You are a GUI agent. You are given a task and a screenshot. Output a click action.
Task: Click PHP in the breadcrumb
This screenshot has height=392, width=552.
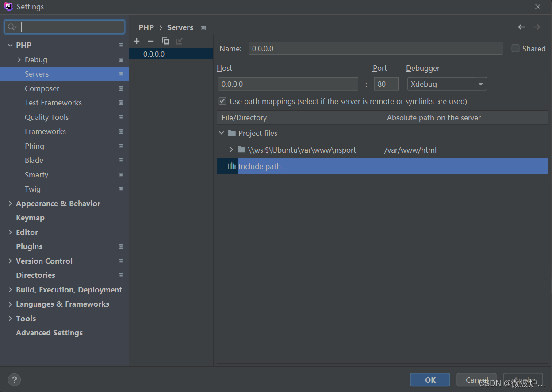(x=146, y=27)
